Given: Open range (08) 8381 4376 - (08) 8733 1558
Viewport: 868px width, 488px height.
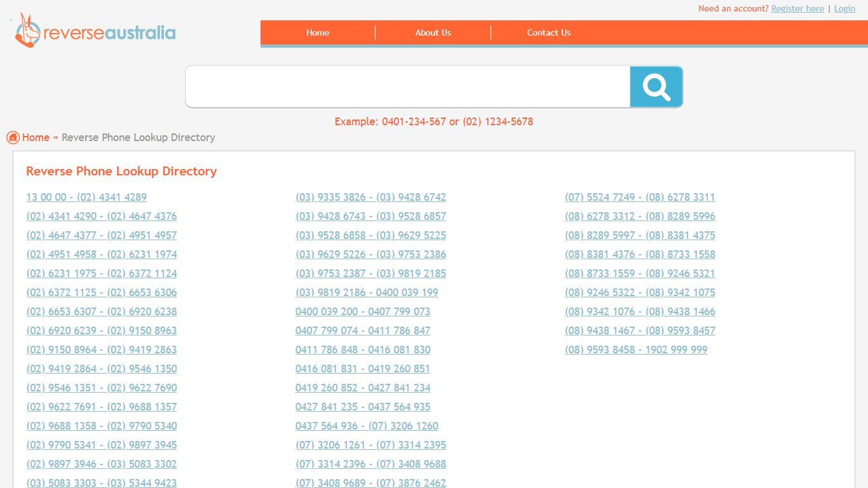Looking at the screenshot, I should coord(640,254).
